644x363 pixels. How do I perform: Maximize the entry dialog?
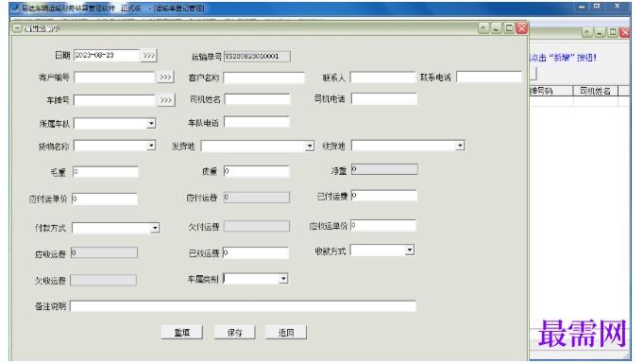(509, 28)
